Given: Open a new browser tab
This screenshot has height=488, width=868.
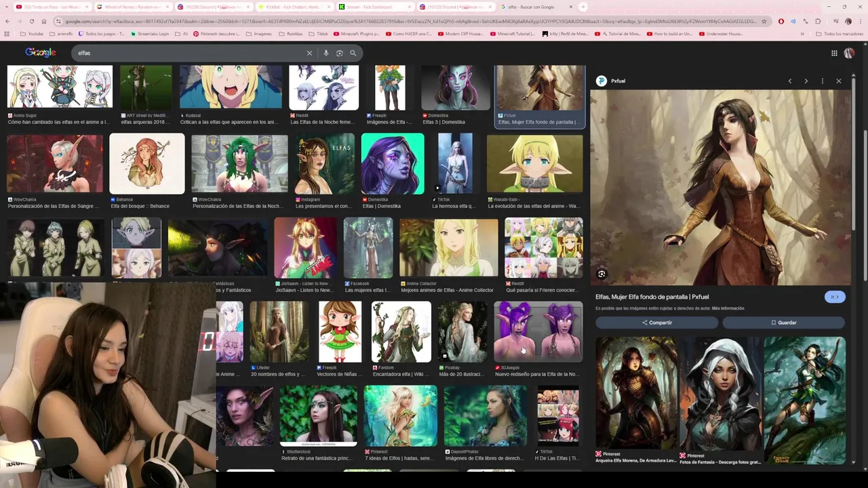Looking at the screenshot, I should (583, 7).
